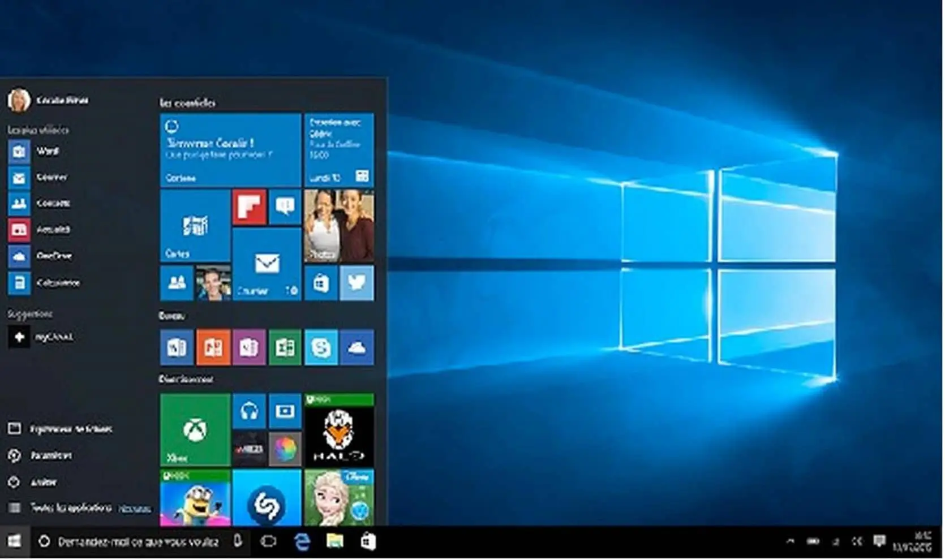This screenshot has height=560, width=945.
Task: Open Word from the most used list
Action: (34, 152)
